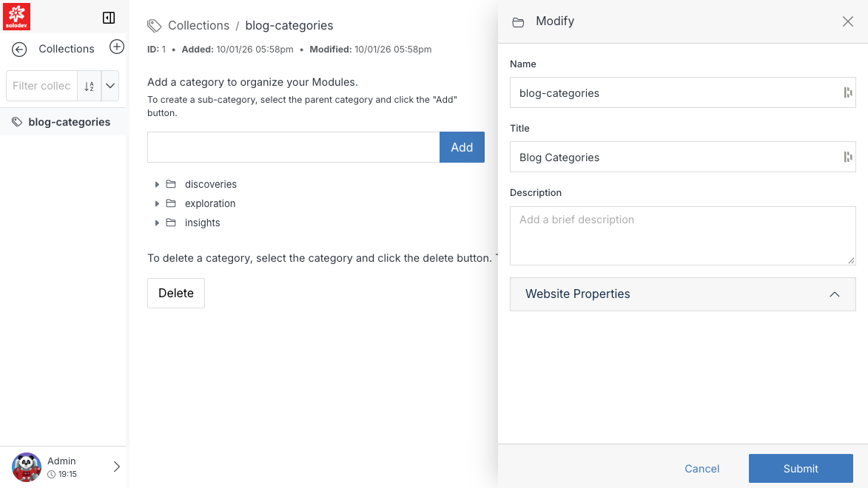Screen dimensions: 868x488
Task: Click the icon inside the Name field
Action: (x=847, y=92)
